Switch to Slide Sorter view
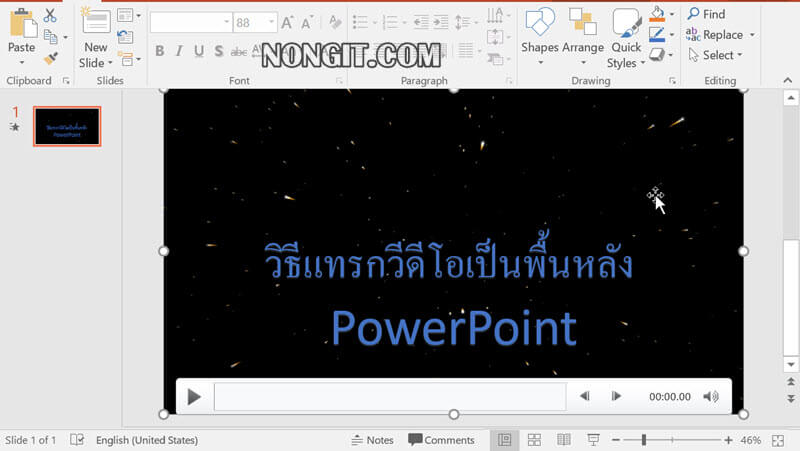Image resolution: width=800 pixels, height=451 pixels. (534, 440)
